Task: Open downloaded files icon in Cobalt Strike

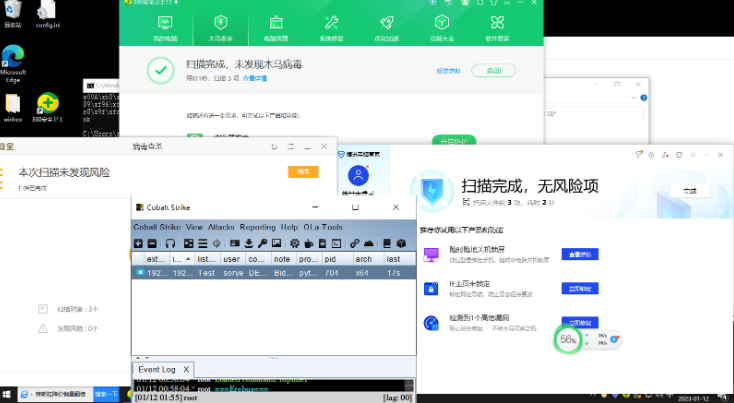Action: [249, 243]
